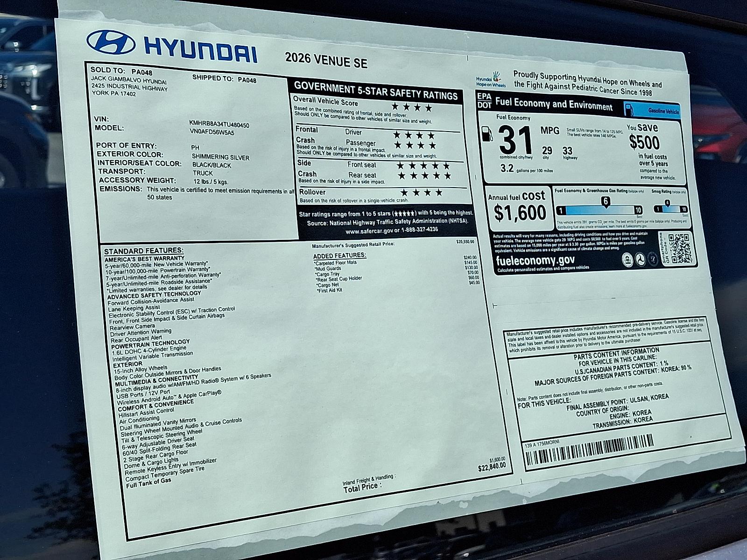Viewport: 747px width, 560px height.
Task: Click the dealer name Jack Giambalvo Hyundai
Action: pos(128,81)
